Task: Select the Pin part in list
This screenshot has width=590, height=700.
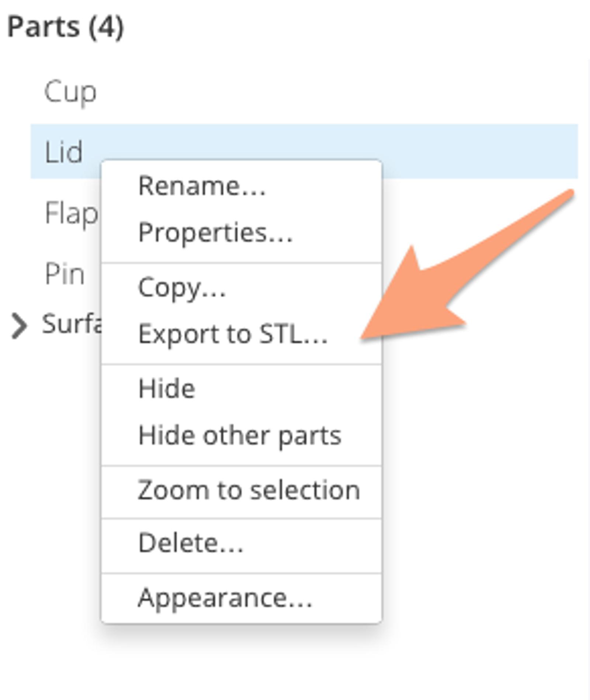Action: pyautogui.click(x=65, y=274)
